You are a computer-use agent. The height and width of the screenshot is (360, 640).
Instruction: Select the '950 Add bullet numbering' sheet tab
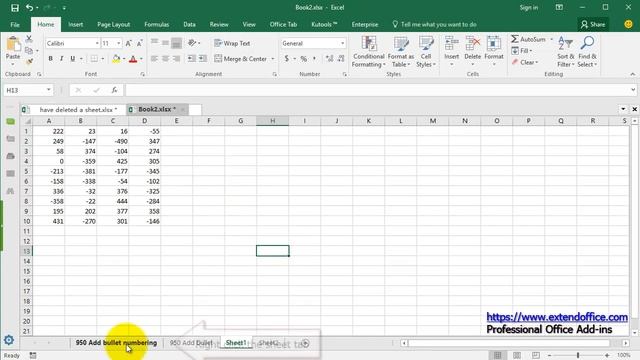coord(116,343)
